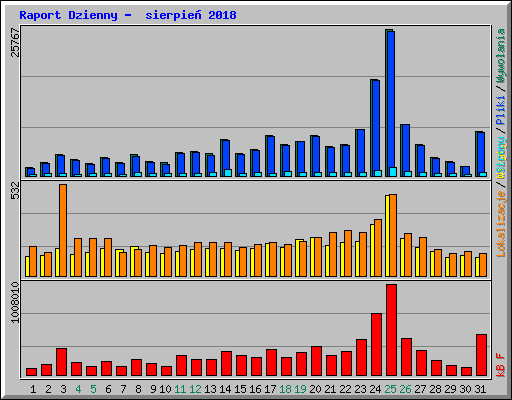
Task: Click the blue bar for day 31
Action: click(481, 154)
